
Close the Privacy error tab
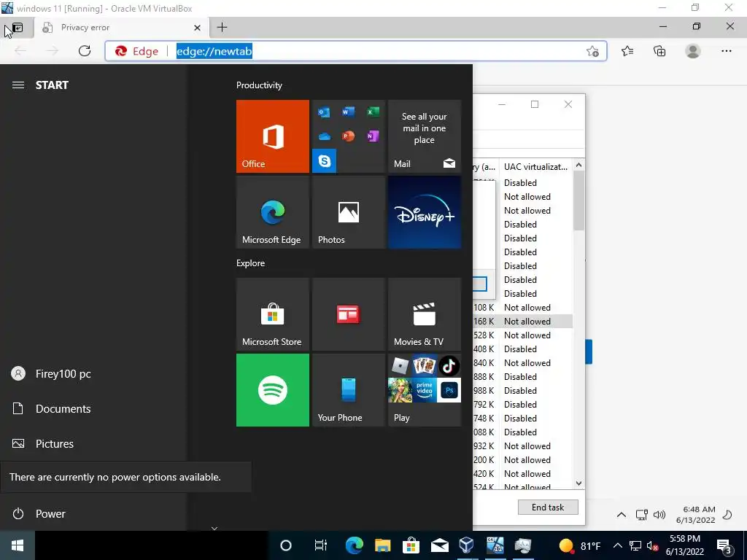pyautogui.click(x=197, y=28)
